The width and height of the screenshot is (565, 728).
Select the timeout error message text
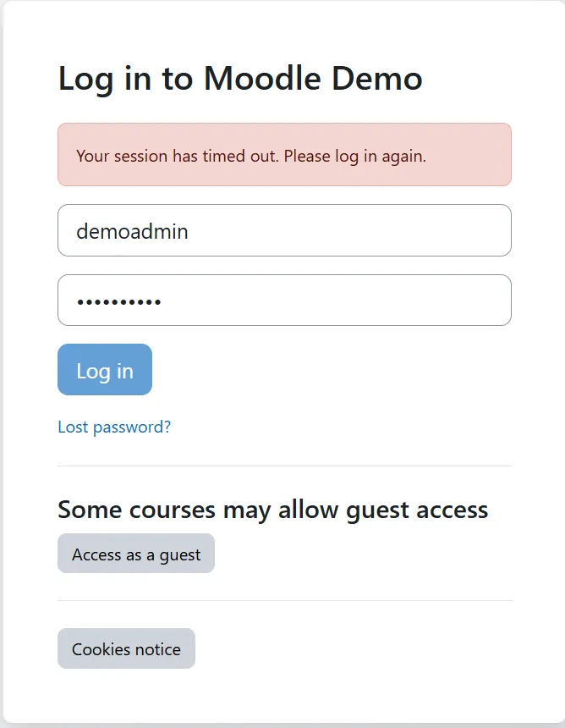coord(250,156)
